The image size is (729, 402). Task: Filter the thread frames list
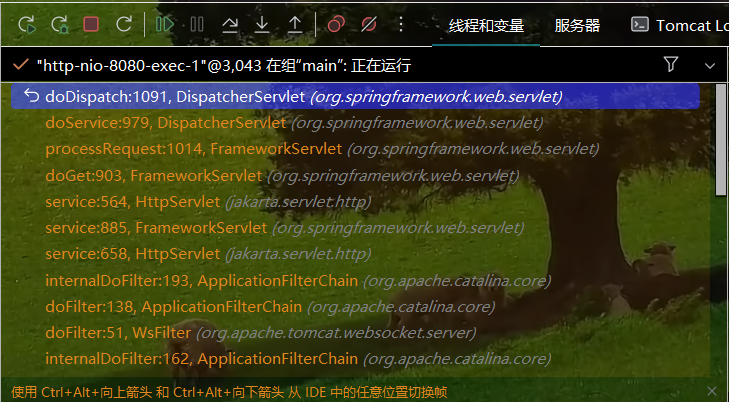click(x=670, y=64)
